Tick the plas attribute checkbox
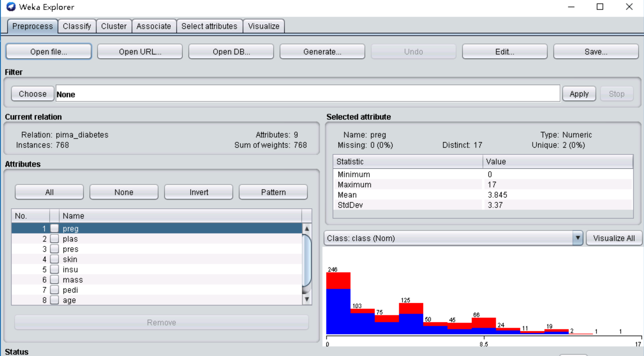This screenshot has height=356, width=644. tap(54, 239)
